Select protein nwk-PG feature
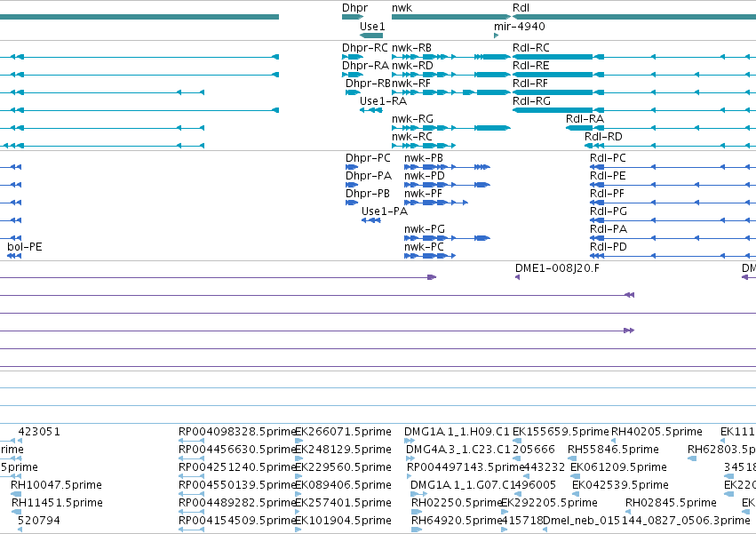The height and width of the screenshot is (534, 756). tap(447, 239)
